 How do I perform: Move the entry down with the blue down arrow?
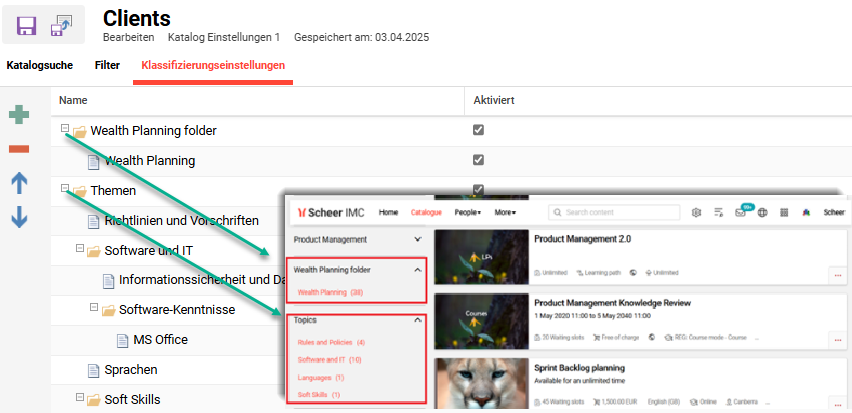tap(19, 216)
